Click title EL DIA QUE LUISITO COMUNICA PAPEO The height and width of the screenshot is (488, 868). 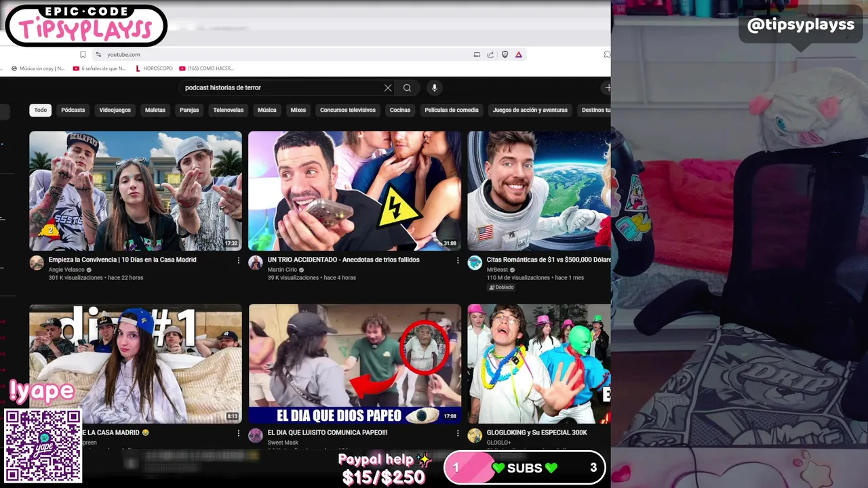pos(328,432)
